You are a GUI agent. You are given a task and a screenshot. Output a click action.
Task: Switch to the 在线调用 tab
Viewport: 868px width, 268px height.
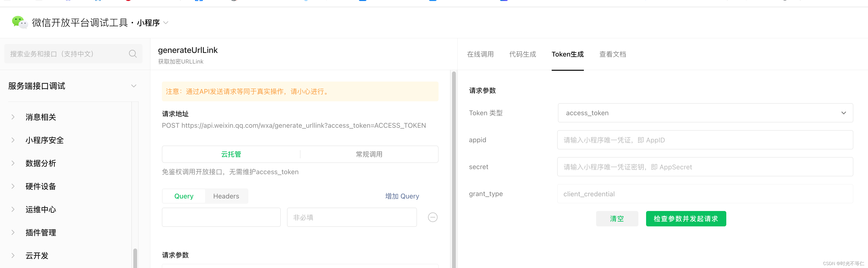click(480, 54)
